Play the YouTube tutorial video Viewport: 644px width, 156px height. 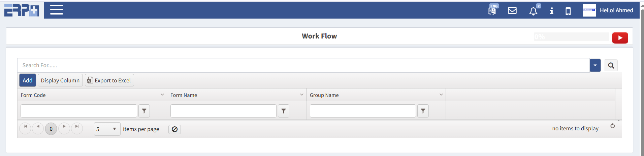[x=620, y=38]
